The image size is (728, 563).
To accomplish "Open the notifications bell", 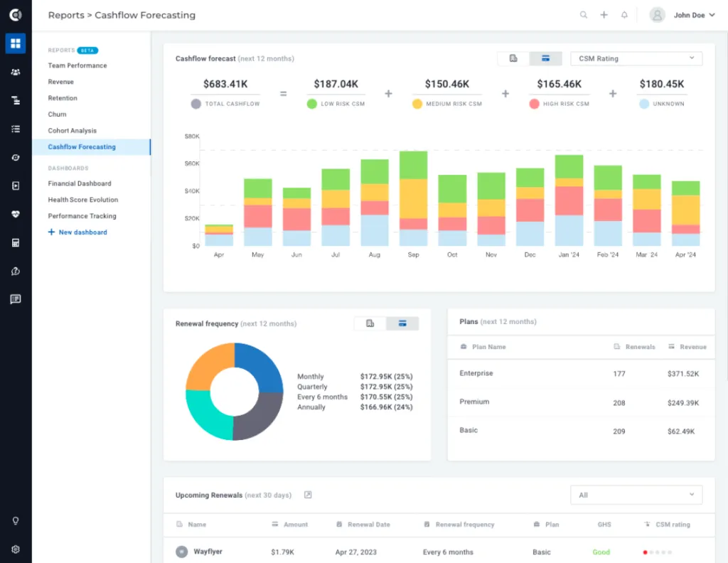I will pos(624,15).
